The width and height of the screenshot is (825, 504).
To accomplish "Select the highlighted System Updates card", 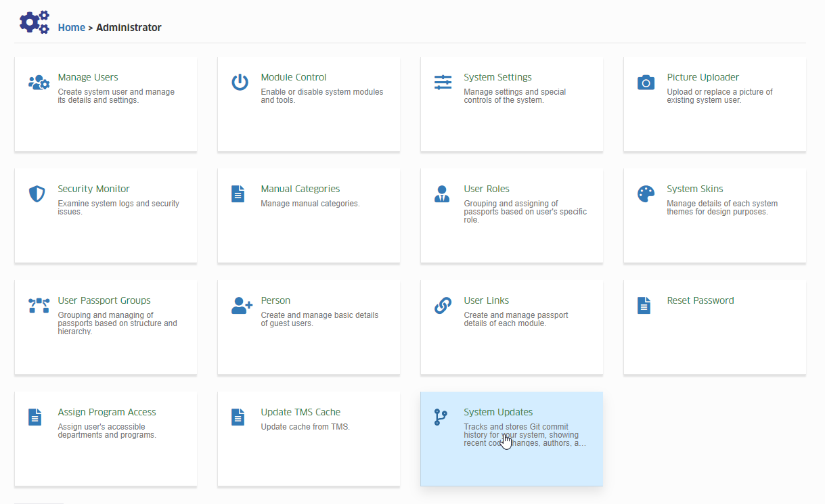I will click(512, 438).
